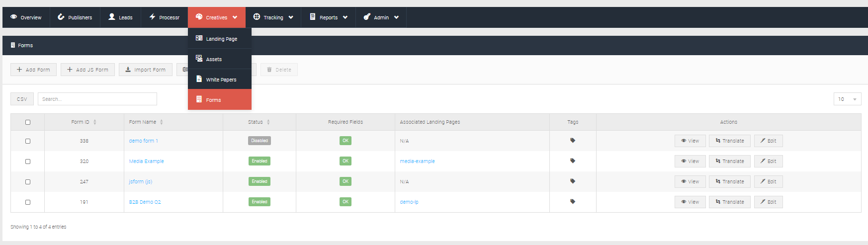Check the box for form 338

point(28,141)
